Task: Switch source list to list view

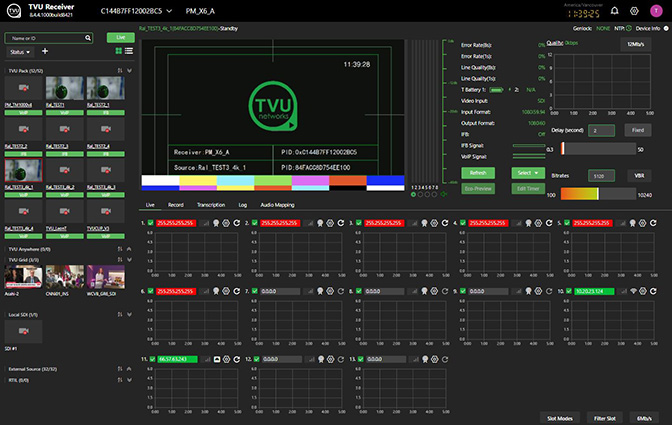Action: 129,51
